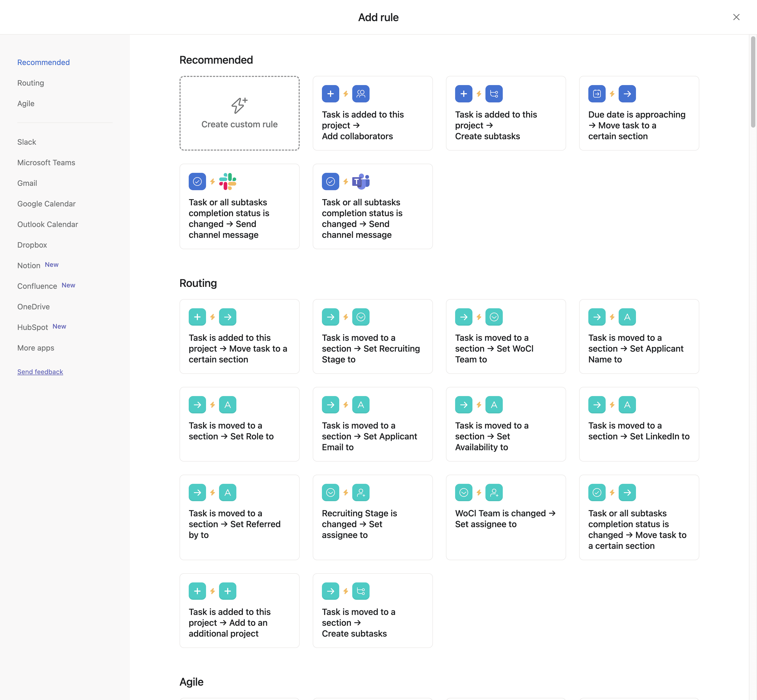Open Notion rules in sidebar

coord(29,265)
